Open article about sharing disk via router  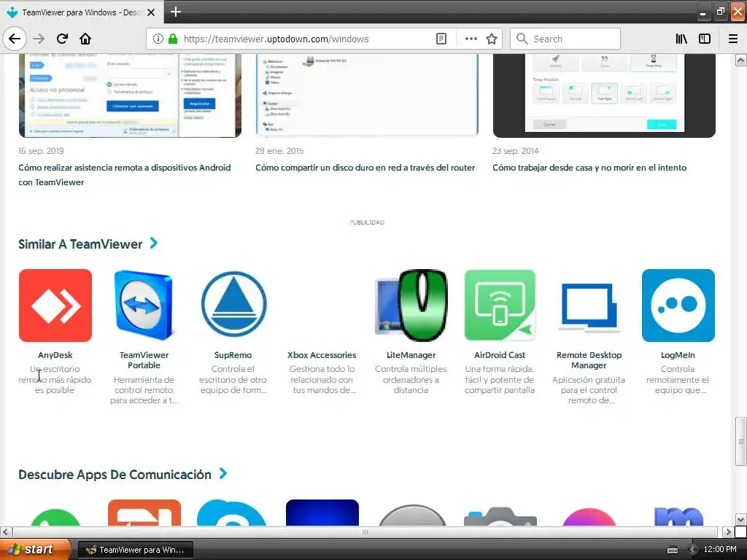(365, 168)
